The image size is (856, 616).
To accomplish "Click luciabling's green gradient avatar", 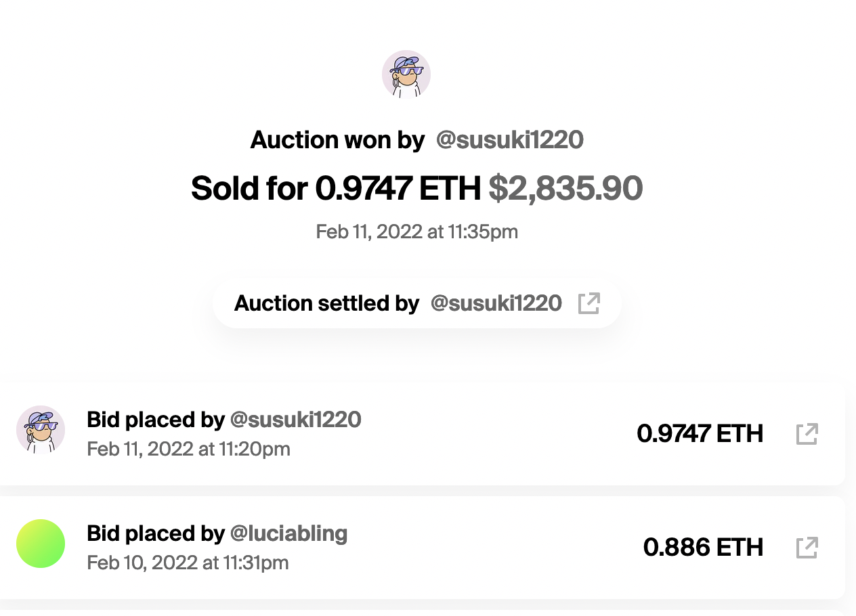I will (x=41, y=544).
